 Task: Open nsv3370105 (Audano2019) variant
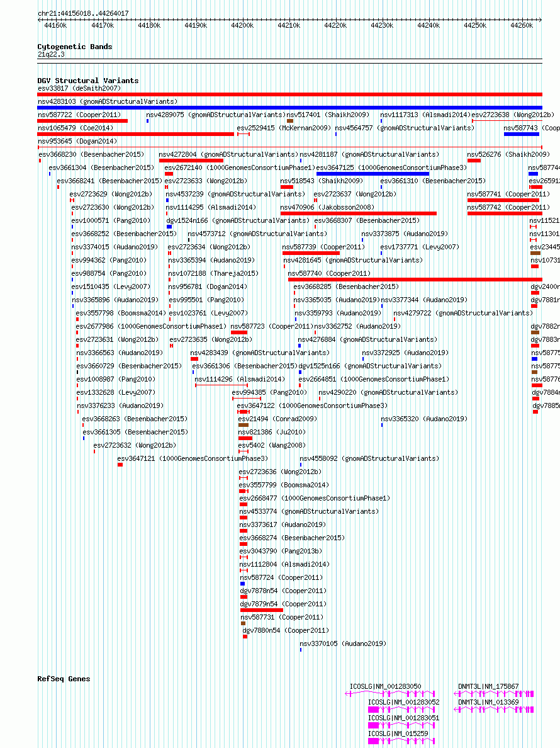(x=343, y=643)
